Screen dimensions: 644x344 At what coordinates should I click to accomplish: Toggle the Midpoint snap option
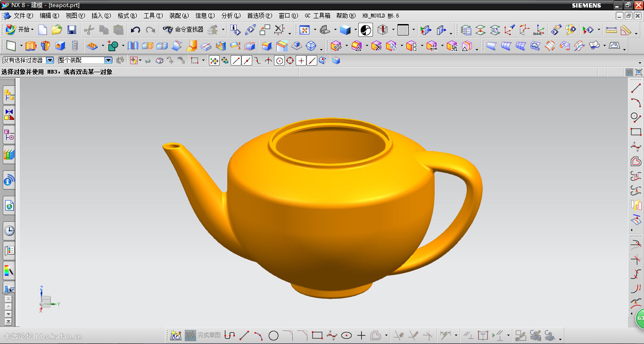(247, 61)
